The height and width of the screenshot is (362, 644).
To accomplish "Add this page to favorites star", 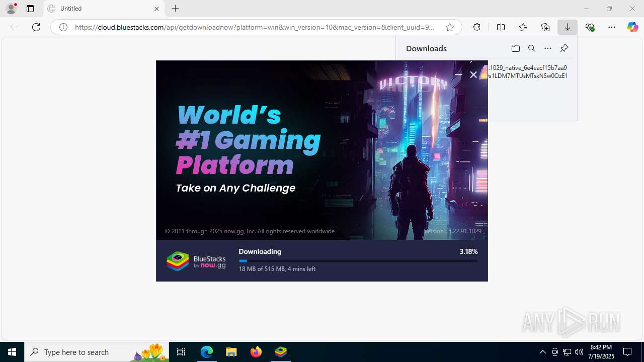I will [x=450, y=27].
